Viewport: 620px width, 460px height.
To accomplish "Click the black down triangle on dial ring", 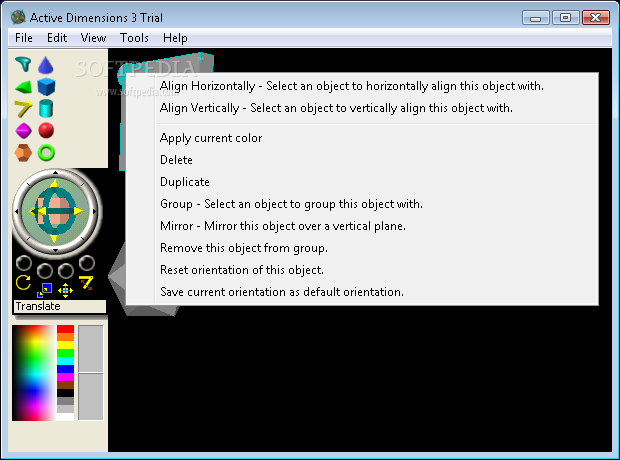I will (x=55, y=250).
